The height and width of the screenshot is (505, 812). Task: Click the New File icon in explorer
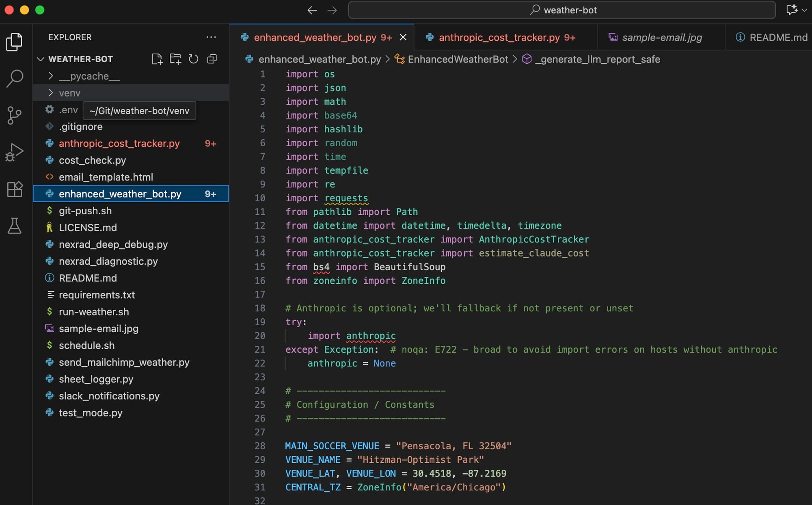tap(157, 59)
